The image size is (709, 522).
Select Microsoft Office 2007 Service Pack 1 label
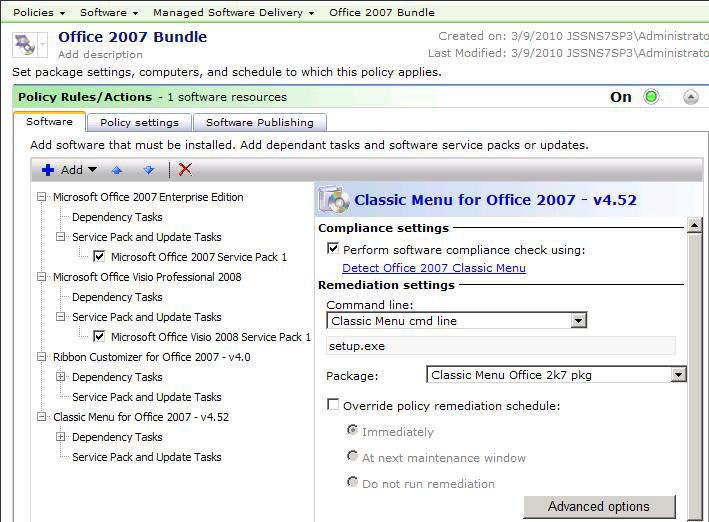pos(199,257)
